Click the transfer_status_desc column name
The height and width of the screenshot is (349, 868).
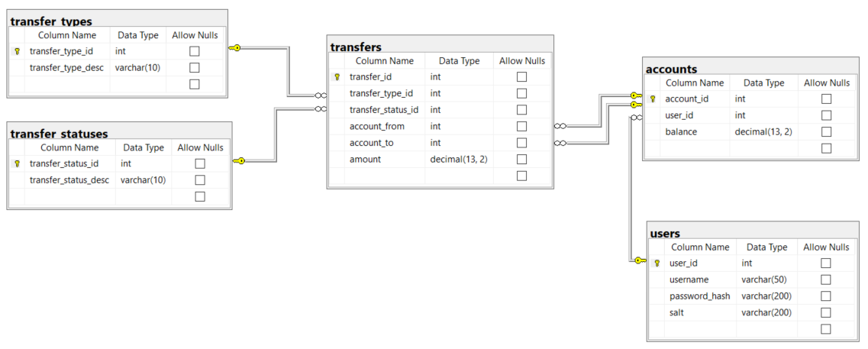[69, 180]
